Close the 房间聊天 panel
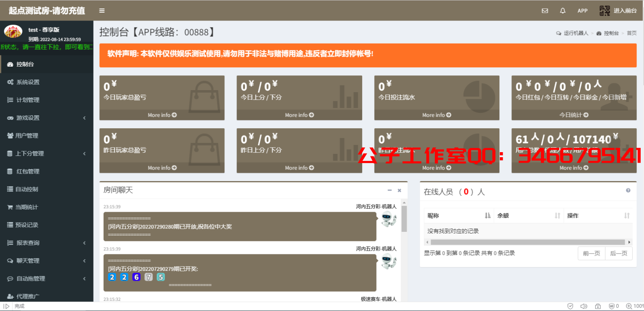The image size is (644, 311). [x=400, y=190]
